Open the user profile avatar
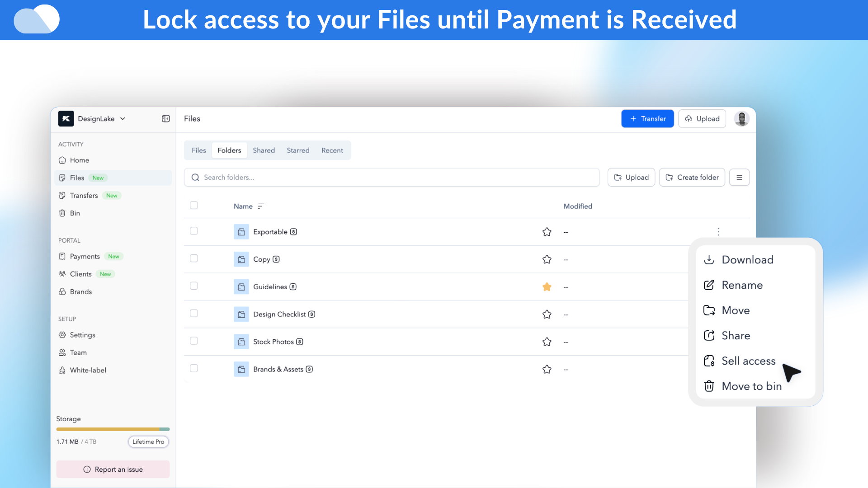Image resolution: width=868 pixels, height=488 pixels. pyautogui.click(x=741, y=118)
